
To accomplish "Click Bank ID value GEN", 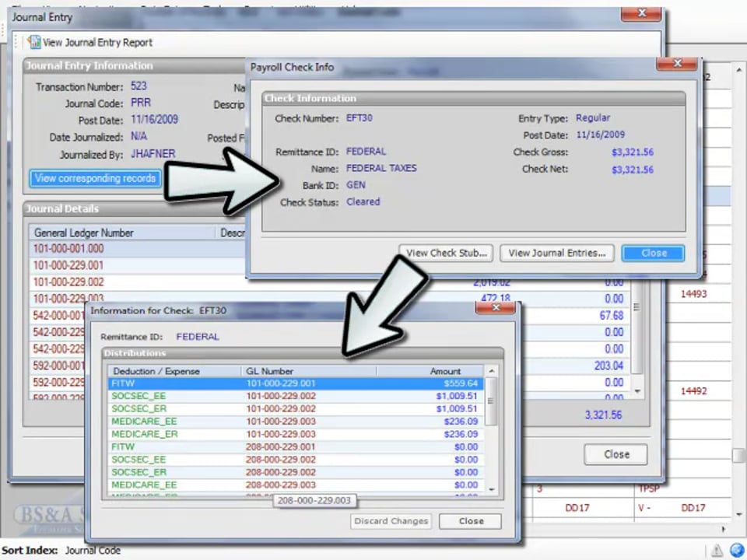I will [x=356, y=185].
